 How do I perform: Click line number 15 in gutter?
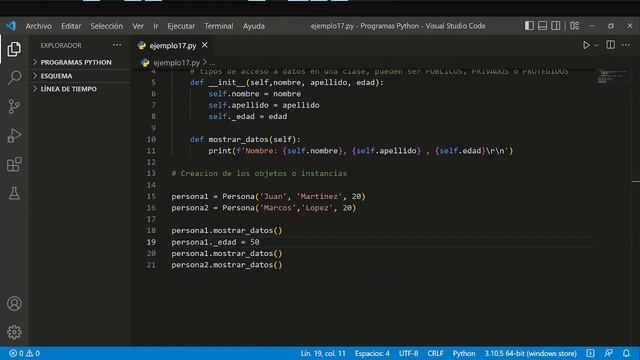(x=151, y=196)
